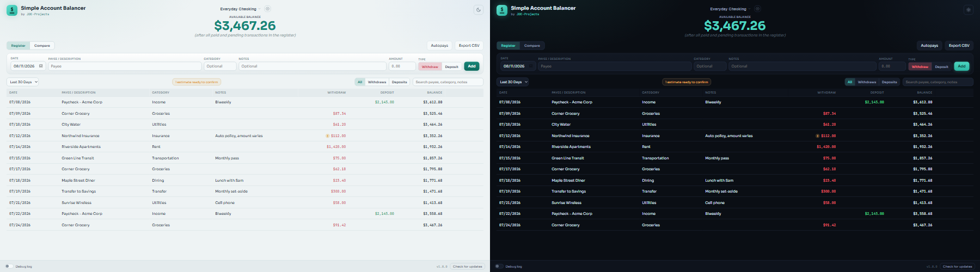
Task: Select Deposit type in dark window
Action: click(x=942, y=66)
